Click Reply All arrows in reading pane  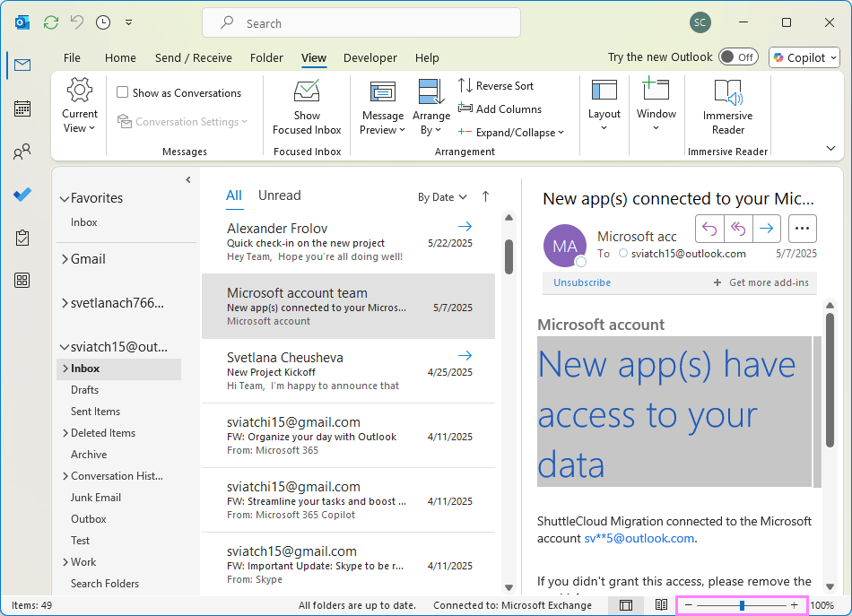point(738,229)
